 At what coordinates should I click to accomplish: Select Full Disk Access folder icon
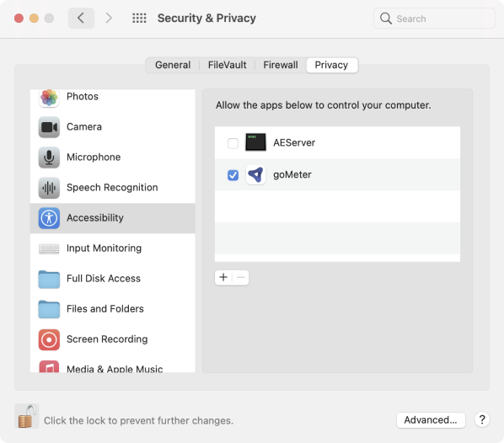click(49, 279)
